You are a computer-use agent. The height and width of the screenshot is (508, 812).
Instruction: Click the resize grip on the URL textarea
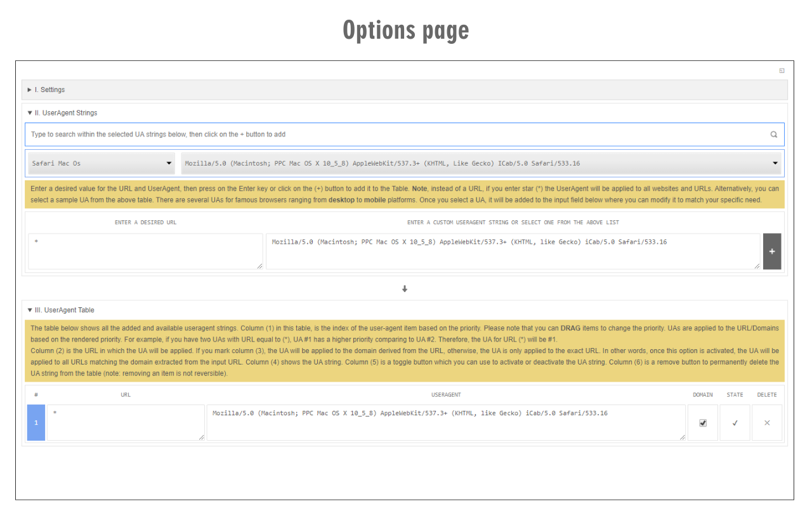click(260, 267)
